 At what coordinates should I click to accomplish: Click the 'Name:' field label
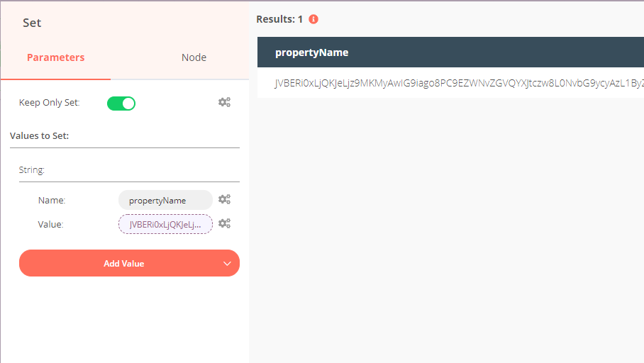(x=52, y=201)
